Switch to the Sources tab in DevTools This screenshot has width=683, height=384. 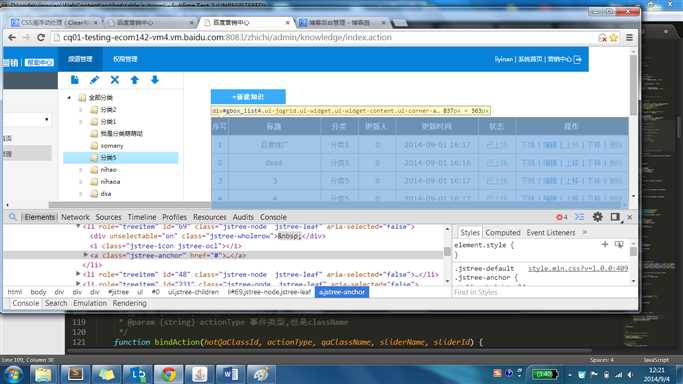pos(108,217)
